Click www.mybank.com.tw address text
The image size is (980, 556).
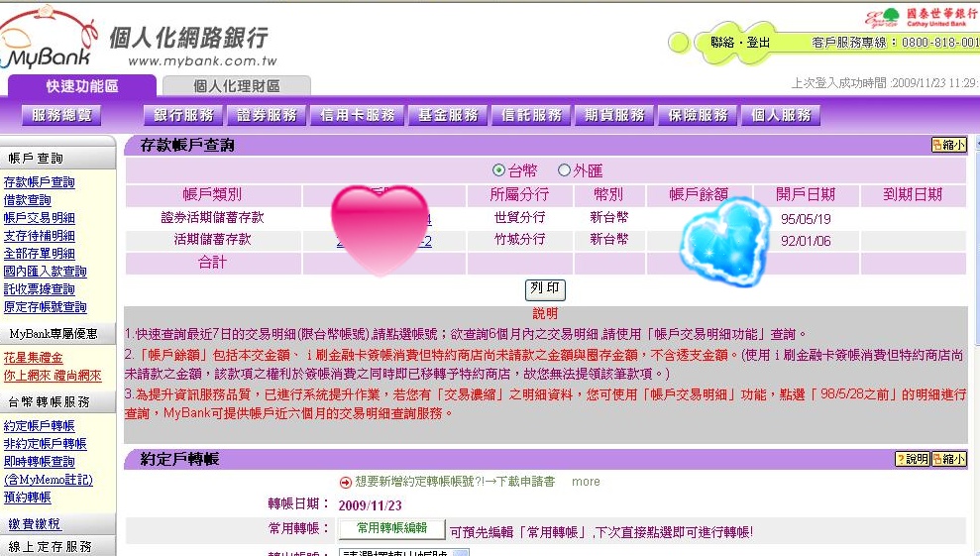point(202,61)
